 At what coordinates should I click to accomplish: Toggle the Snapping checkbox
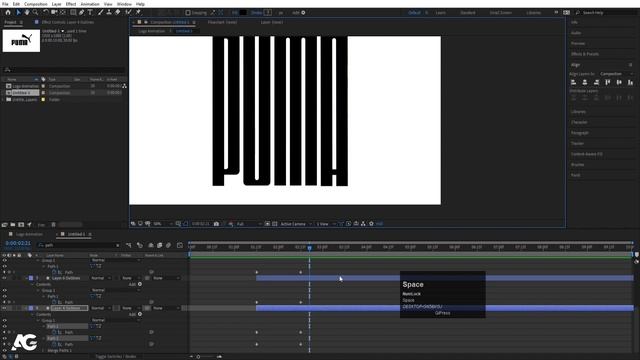pyautogui.click(x=188, y=13)
